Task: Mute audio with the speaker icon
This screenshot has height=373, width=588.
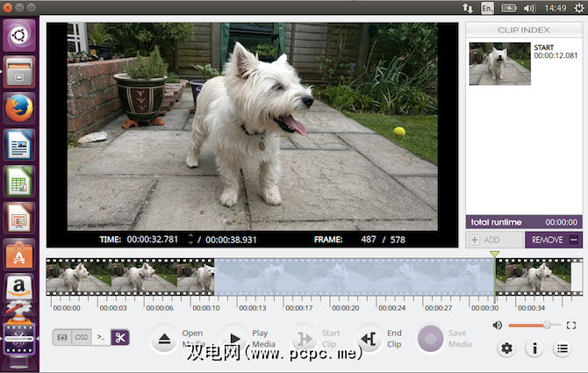Action: (498, 325)
